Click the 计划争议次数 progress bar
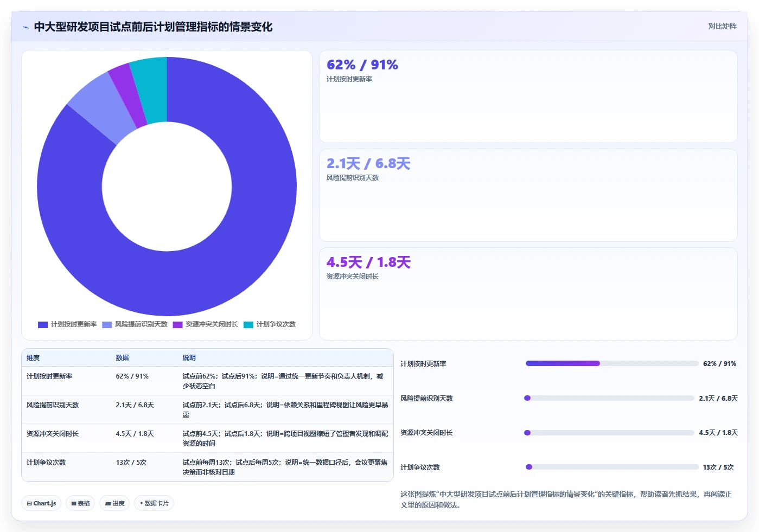This screenshot has height=532, width=759. pos(612,467)
